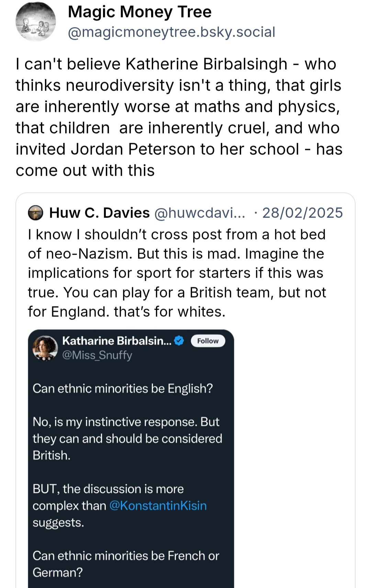Open the Katharine Birbalsin... account name
The width and height of the screenshot is (371, 588).
117,341
